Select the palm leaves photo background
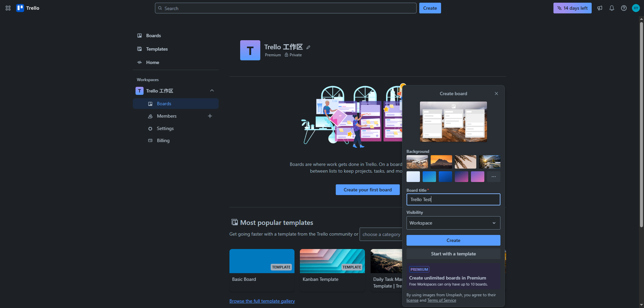This screenshot has height=308, width=644. 466,162
